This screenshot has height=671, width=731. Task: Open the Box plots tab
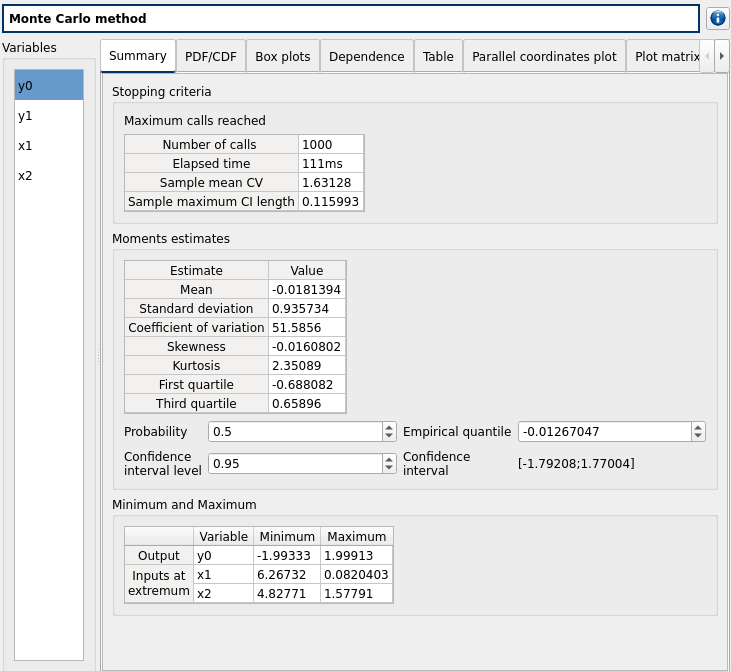pyautogui.click(x=283, y=56)
